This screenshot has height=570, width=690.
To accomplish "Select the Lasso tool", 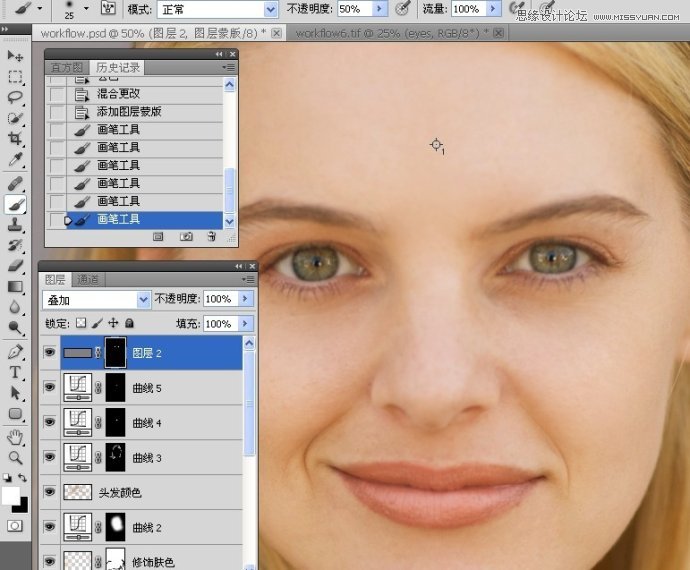I will [x=15, y=97].
